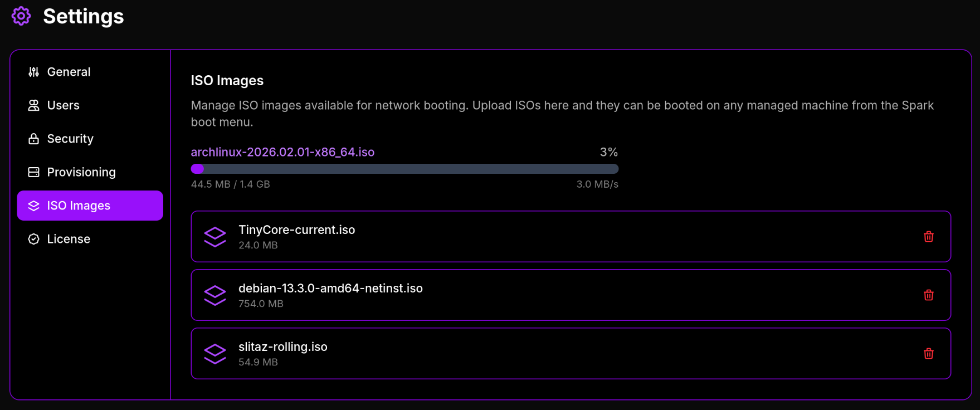Viewport: 980px width, 410px height.
Task: Select the General sliders icon
Action: pyautogui.click(x=33, y=71)
